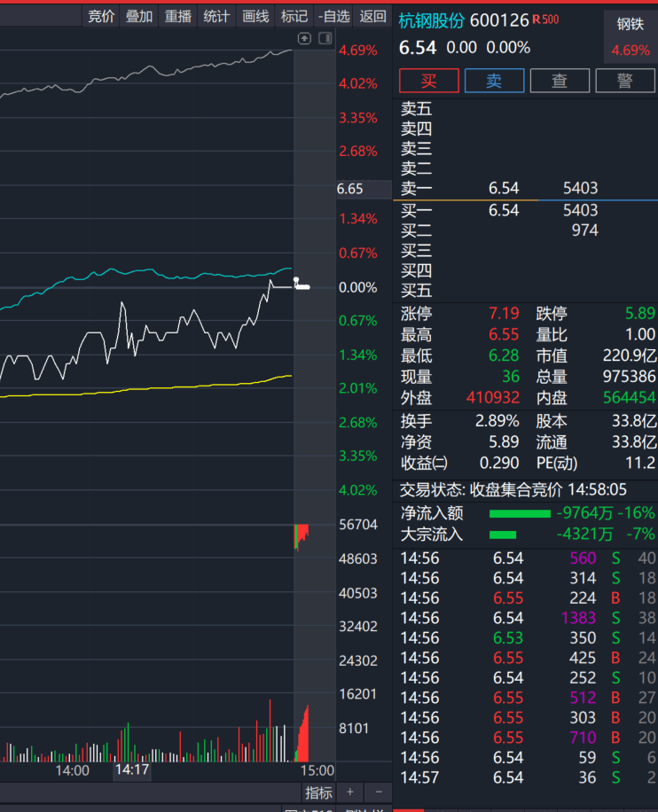Image resolution: width=658 pixels, height=812 pixels.
Task: Click the 净流入额 green flow bar
Action: pyautogui.click(x=520, y=514)
